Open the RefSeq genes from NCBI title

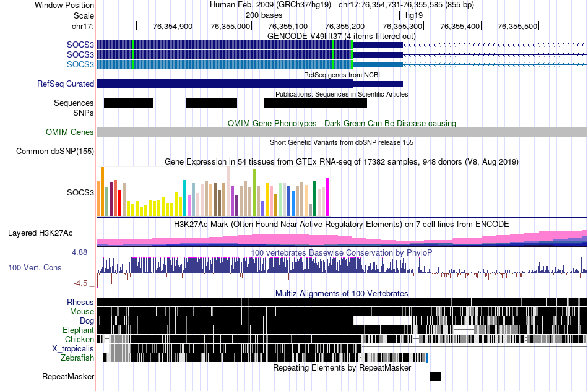point(342,75)
